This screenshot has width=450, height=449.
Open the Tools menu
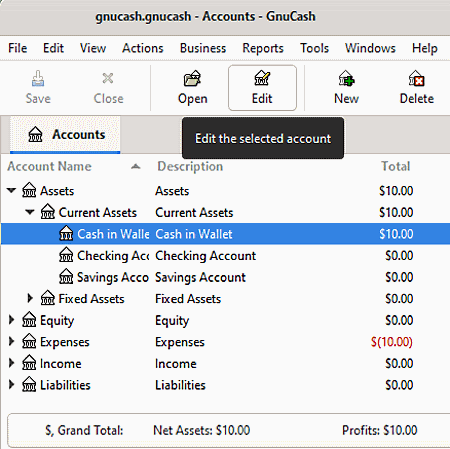[314, 48]
